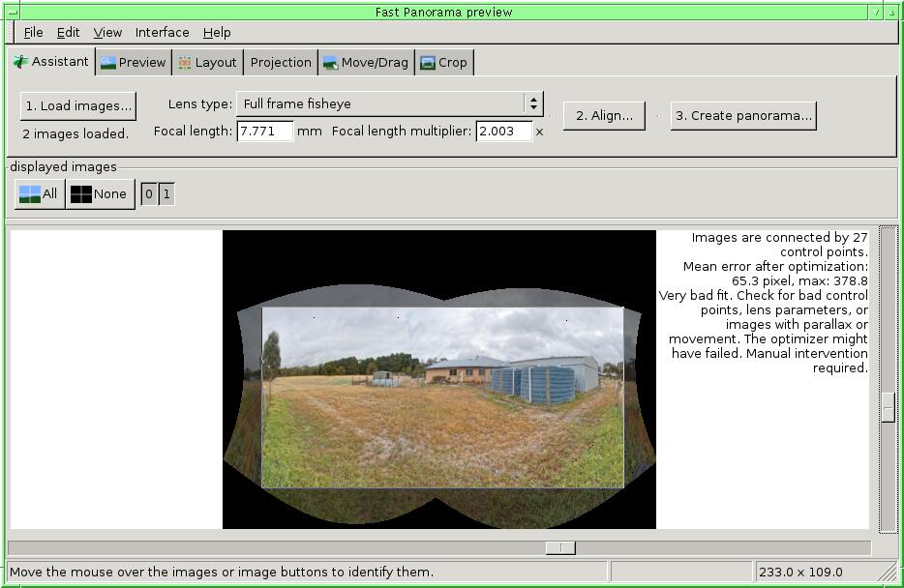
Task: Show all images using the All icon
Action: (x=30, y=194)
